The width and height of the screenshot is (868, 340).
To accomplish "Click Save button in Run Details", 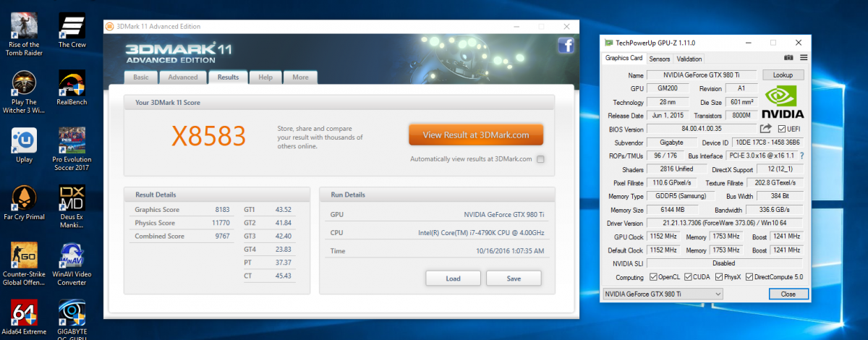I will pyautogui.click(x=514, y=278).
